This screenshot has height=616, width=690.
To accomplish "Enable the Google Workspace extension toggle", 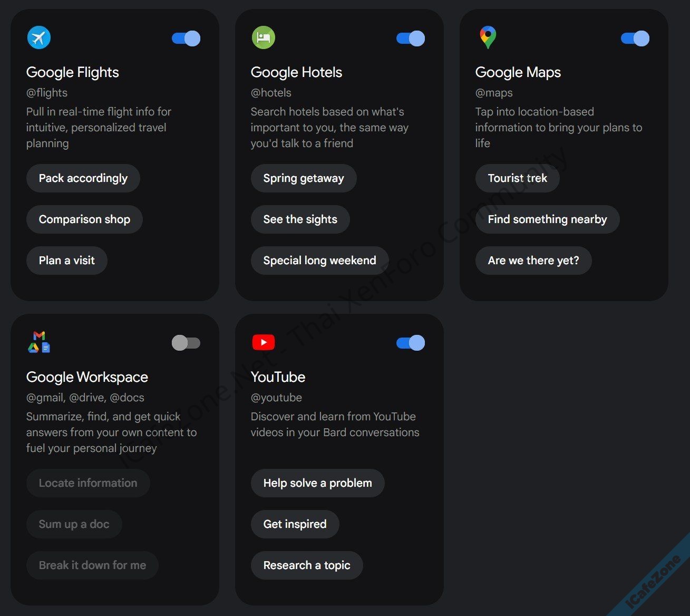I will (186, 343).
